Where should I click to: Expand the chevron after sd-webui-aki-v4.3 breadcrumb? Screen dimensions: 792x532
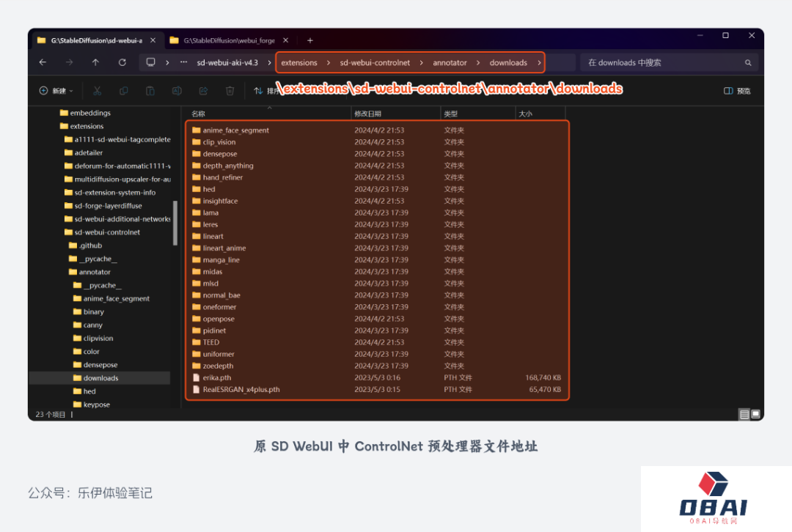point(269,62)
